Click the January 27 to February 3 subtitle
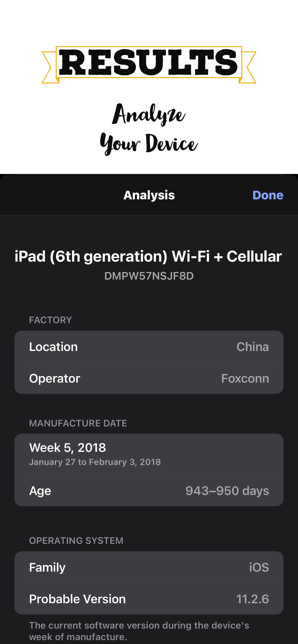 [x=95, y=462]
